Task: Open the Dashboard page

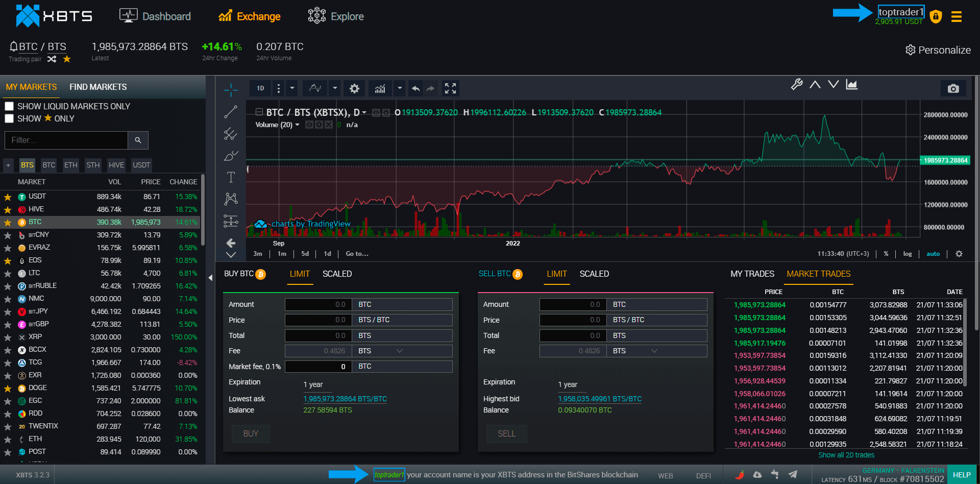Action: click(x=155, y=16)
